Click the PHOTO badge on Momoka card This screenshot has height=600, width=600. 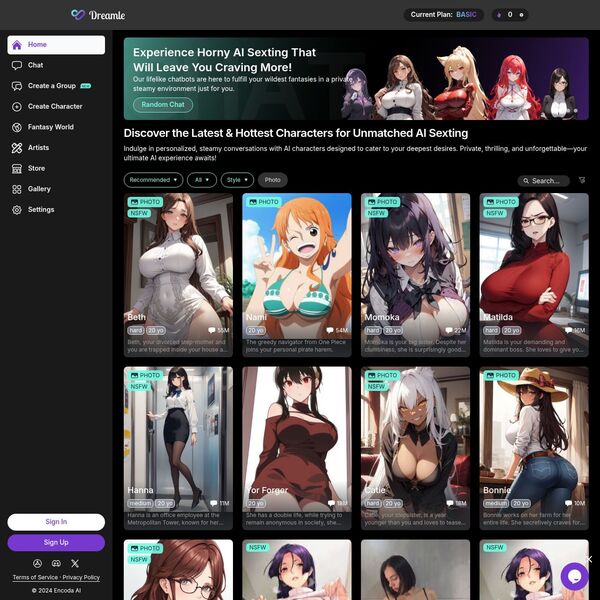coord(382,202)
